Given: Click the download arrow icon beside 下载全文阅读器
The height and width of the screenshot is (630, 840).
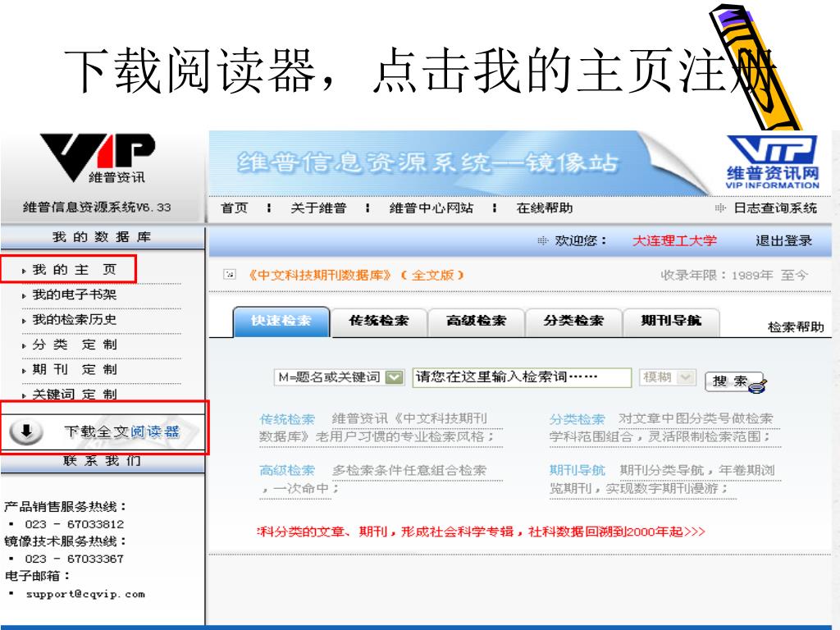Looking at the screenshot, I should pos(26,431).
